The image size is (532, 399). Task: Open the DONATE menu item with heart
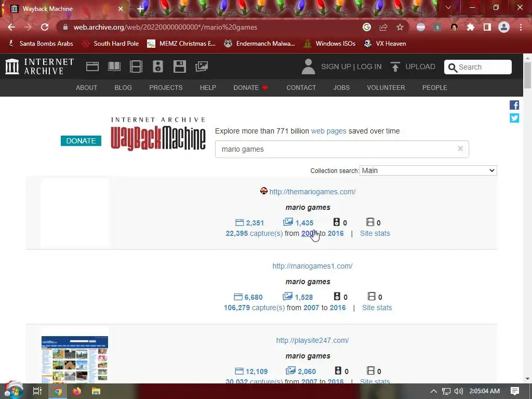(251, 87)
